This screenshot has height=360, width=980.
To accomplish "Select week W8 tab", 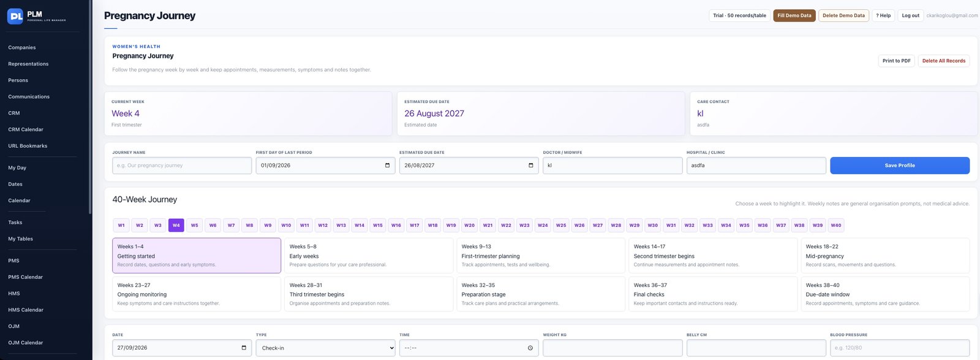I will tap(249, 225).
